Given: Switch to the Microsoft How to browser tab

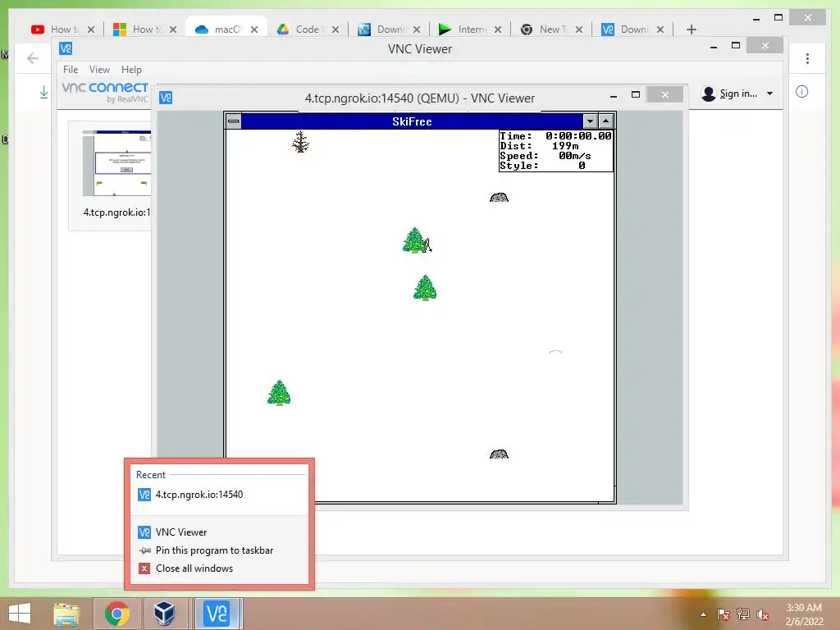Looking at the screenshot, I should coord(144,30).
